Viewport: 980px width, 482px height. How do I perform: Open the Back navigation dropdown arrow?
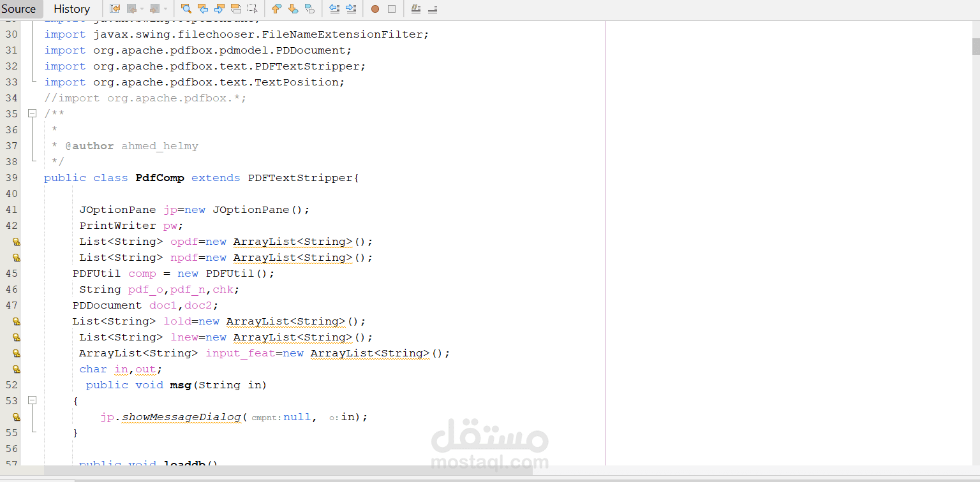[142, 9]
